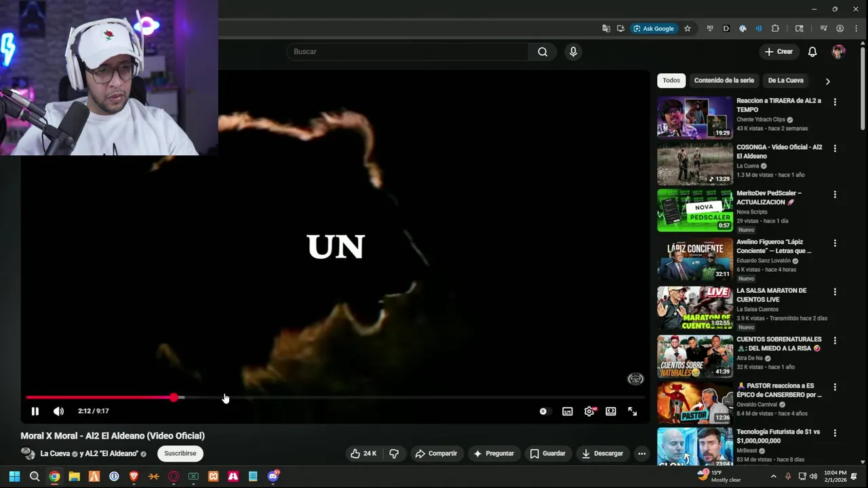The height and width of the screenshot is (488, 868).
Task: Start voice search with the microphone
Action: coord(574,52)
